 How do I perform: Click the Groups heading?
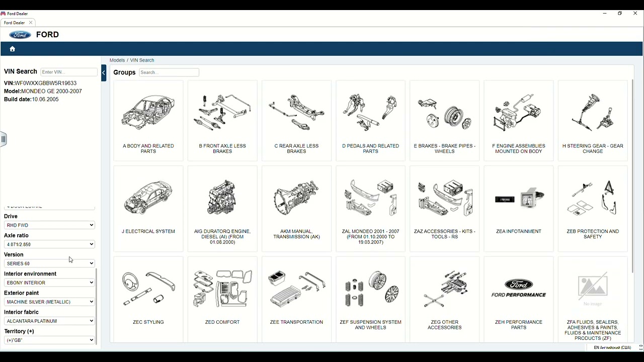tap(124, 72)
